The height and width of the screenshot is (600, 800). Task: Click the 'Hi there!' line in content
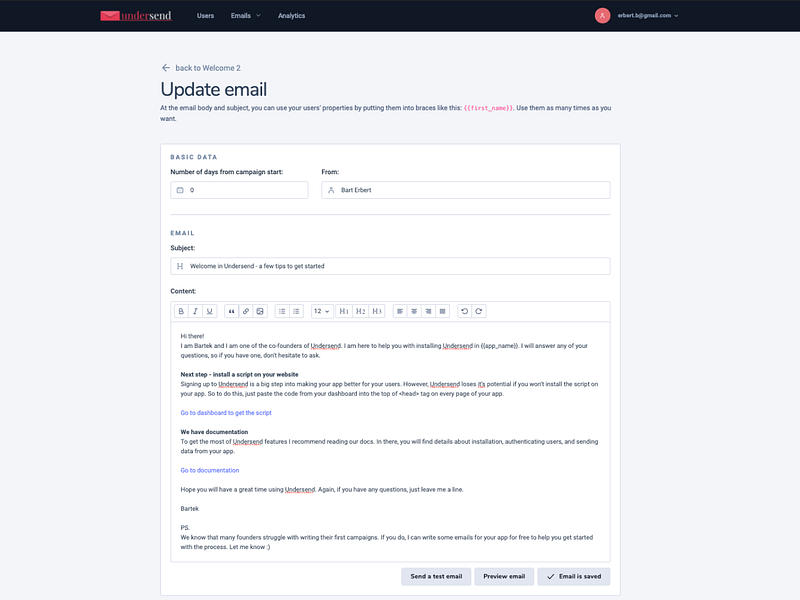(x=192, y=336)
